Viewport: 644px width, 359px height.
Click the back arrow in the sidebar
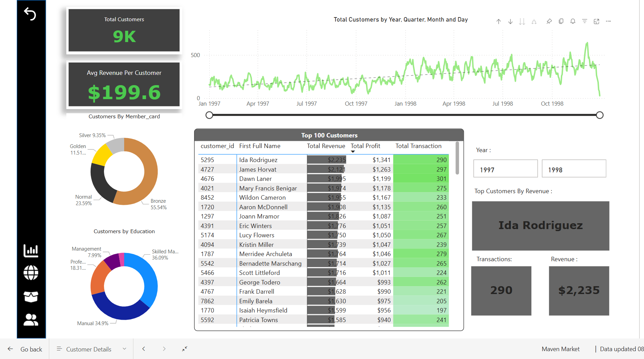click(30, 14)
